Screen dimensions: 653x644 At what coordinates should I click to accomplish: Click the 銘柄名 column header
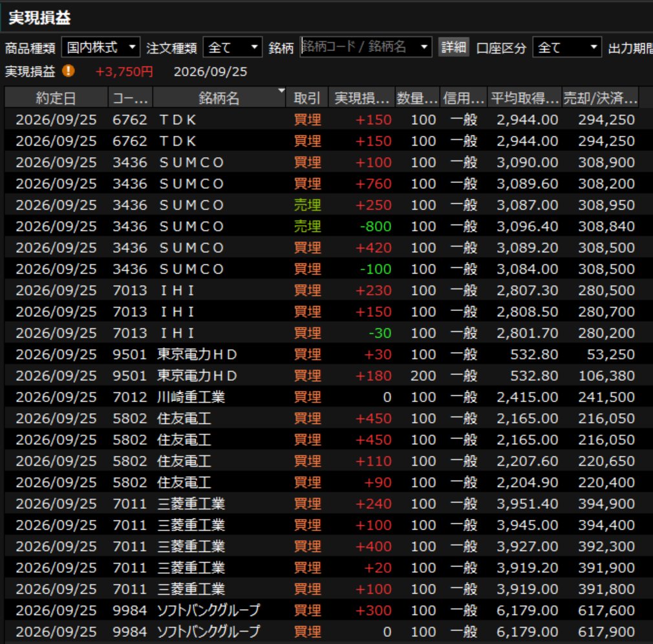[219, 98]
